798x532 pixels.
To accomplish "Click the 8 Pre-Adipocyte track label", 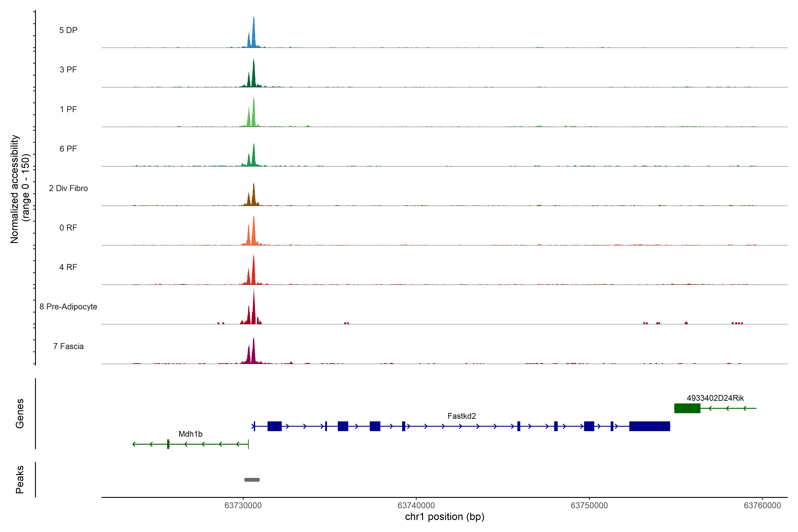I will tap(68, 307).
